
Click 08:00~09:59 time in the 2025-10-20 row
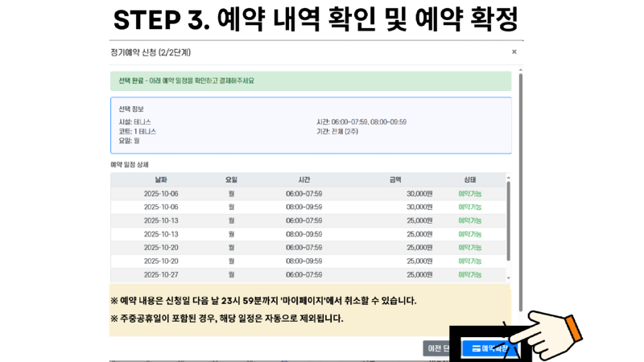303,261
